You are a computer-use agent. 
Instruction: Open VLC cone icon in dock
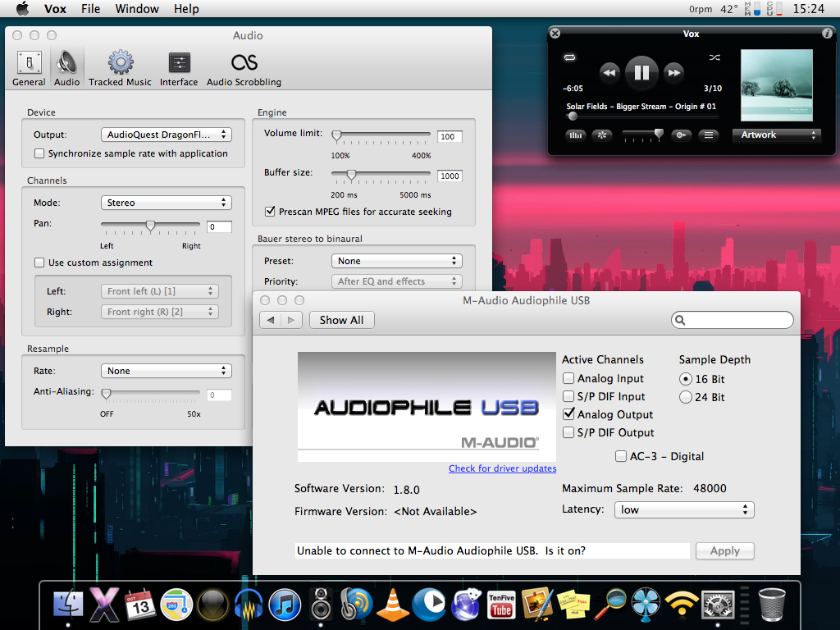(x=393, y=605)
